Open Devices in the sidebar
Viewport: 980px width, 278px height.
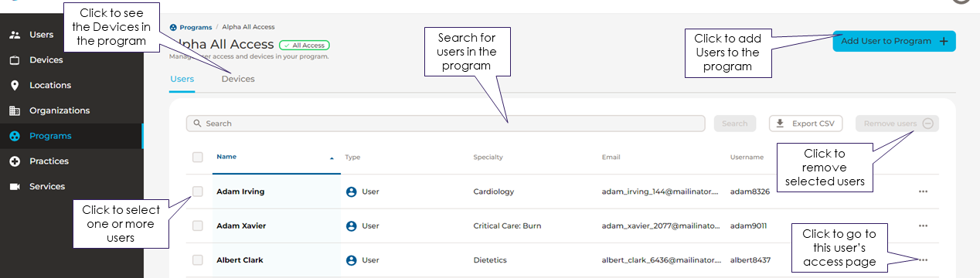46,60
